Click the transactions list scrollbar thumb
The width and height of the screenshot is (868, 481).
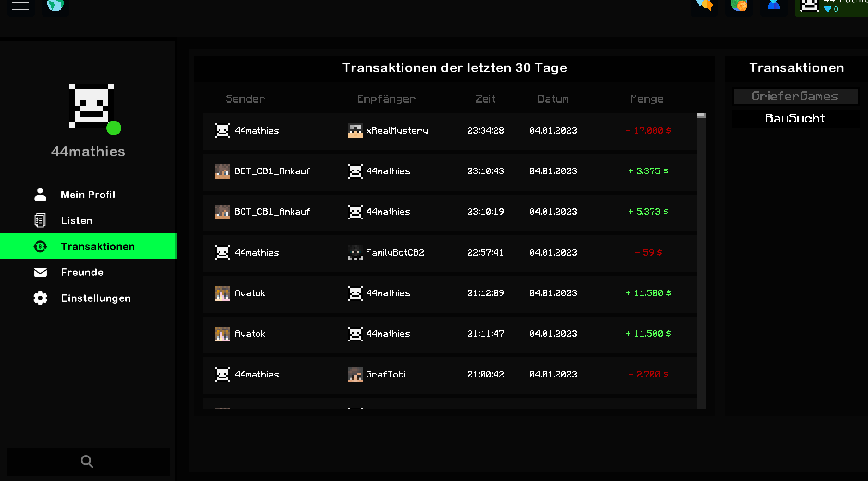click(x=701, y=116)
